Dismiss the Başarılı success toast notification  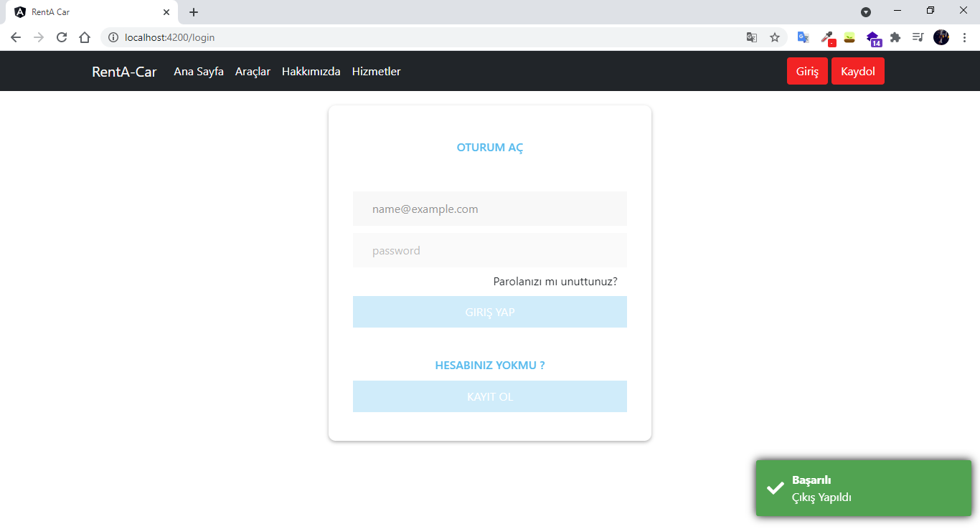click(x=863, y=488)
